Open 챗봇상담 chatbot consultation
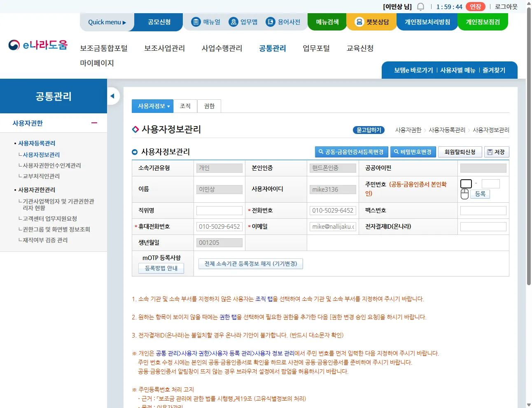Screen dimensions: 532x408 372,22
